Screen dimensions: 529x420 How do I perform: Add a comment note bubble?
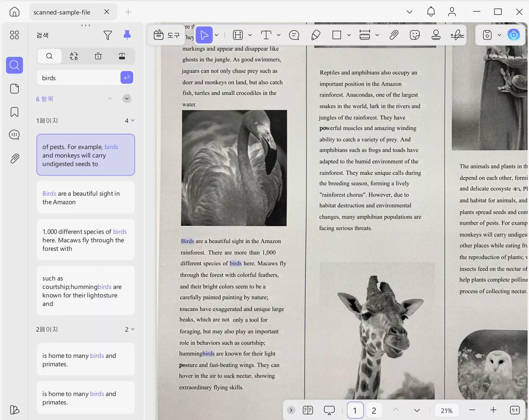point(294,35)
